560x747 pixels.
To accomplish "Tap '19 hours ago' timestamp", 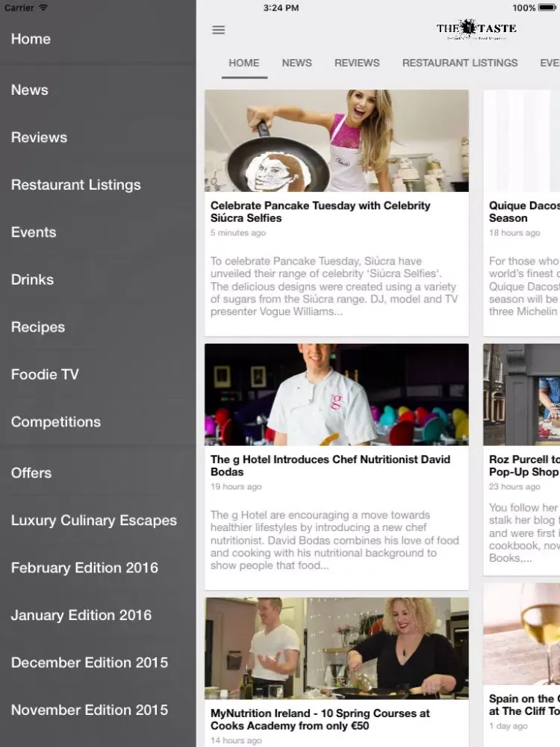I will pos(236,487).
